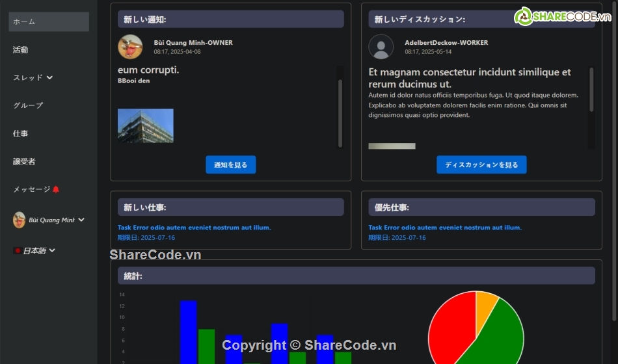The image size is (618, 364).
Task: Click the BBooi den notification text
Action: pyautogui.click(x=133, y=81)
